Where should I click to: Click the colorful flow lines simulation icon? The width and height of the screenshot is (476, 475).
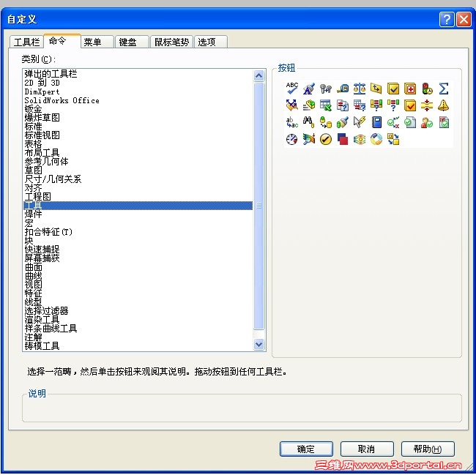[360, 139]
